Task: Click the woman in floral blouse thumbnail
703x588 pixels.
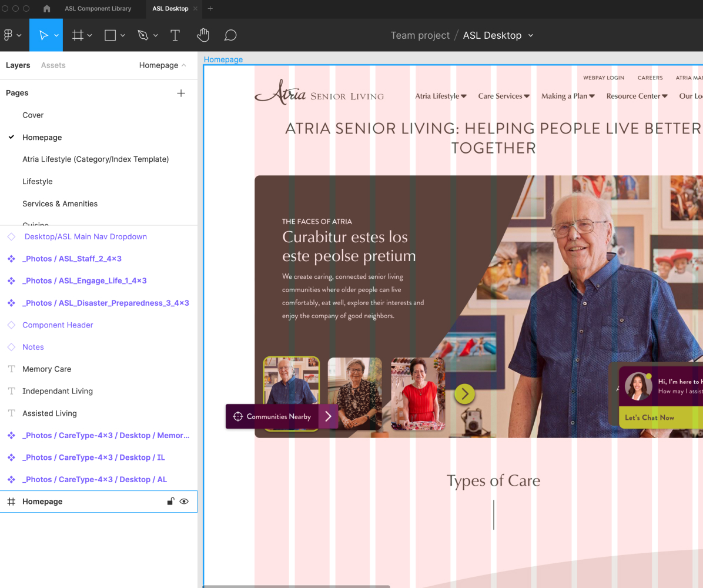Action: (354, 393)
